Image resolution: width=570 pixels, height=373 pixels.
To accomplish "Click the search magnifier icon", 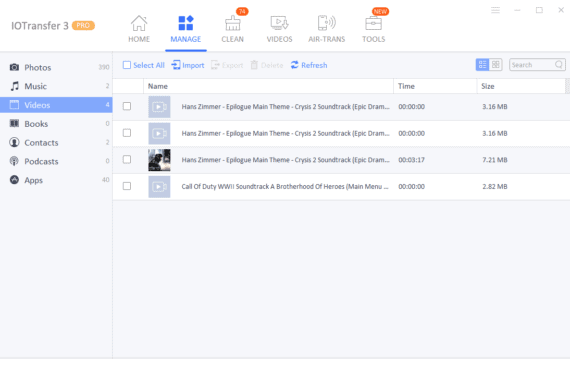I will point(559,65).
